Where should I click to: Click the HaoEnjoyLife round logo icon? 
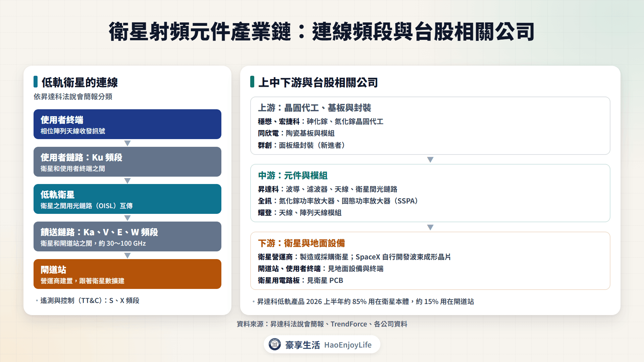275,344
